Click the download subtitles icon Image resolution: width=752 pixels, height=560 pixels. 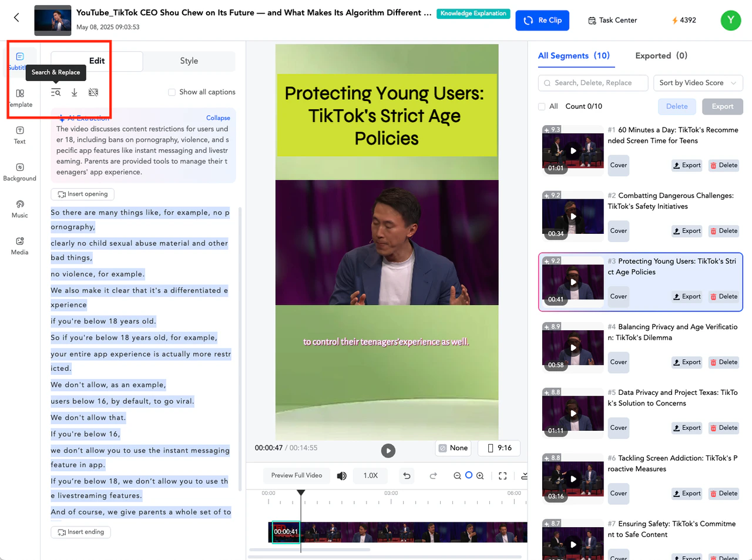(75, 92)
